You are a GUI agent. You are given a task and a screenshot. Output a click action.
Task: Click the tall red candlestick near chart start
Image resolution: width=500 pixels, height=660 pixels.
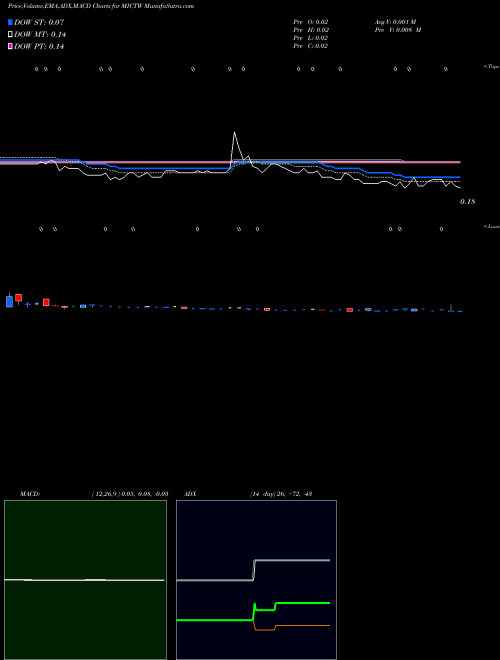[18, 298]
